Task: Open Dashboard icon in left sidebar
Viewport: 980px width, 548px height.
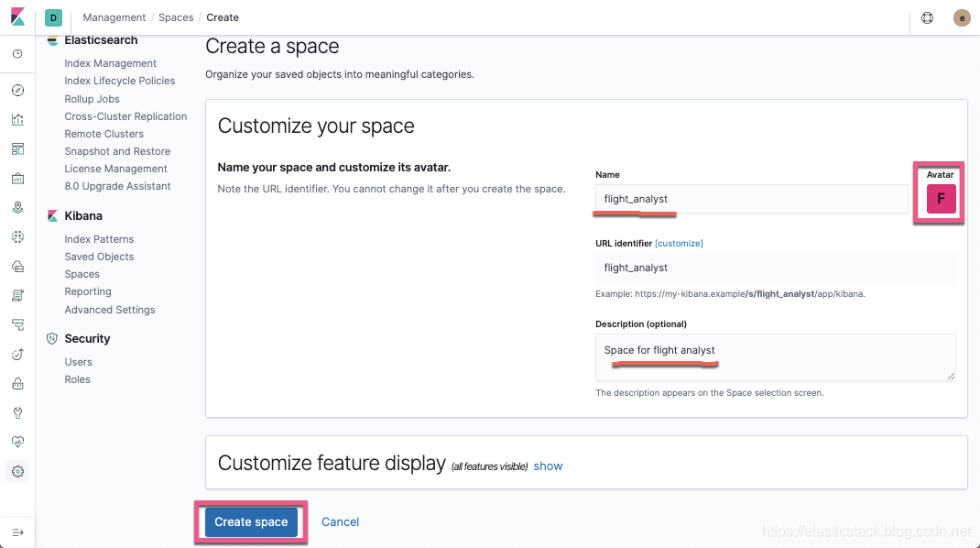Action: pyautogui.click(x=17, y=148)
